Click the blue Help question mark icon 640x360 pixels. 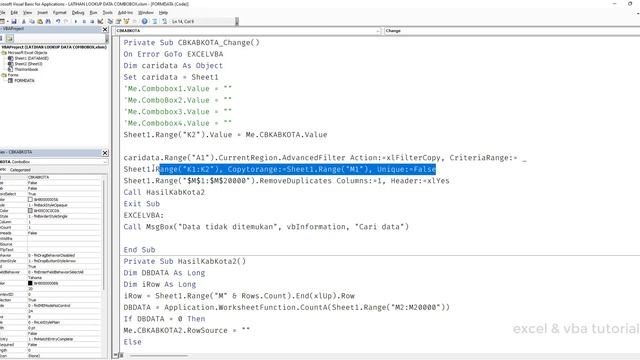click(144, 21)
